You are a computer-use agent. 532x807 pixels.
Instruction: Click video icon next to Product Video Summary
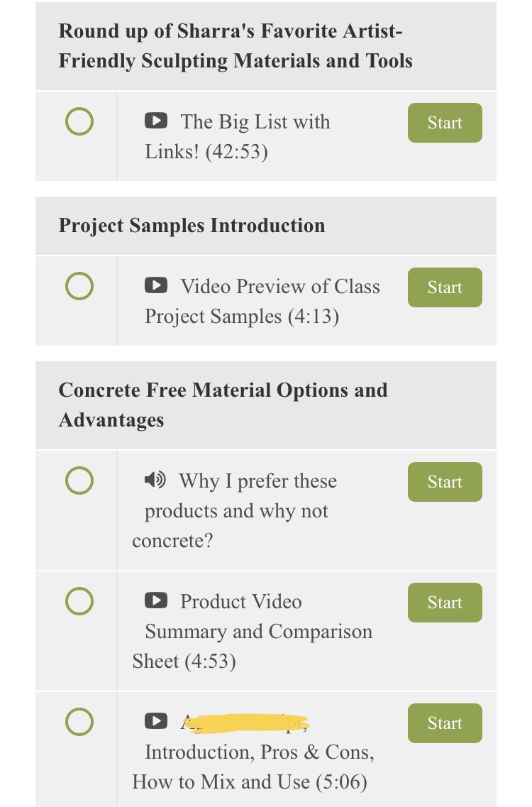point(156,600)
